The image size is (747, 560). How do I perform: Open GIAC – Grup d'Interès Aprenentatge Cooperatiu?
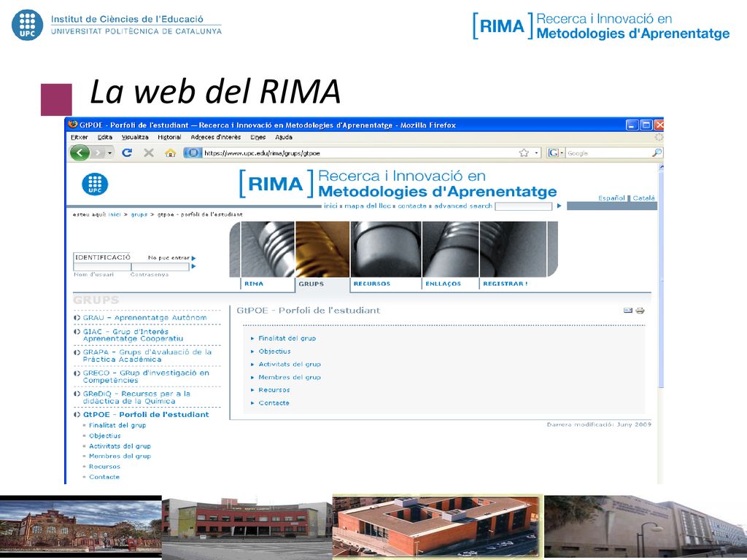pyautogui.click(x=133, y=335)
